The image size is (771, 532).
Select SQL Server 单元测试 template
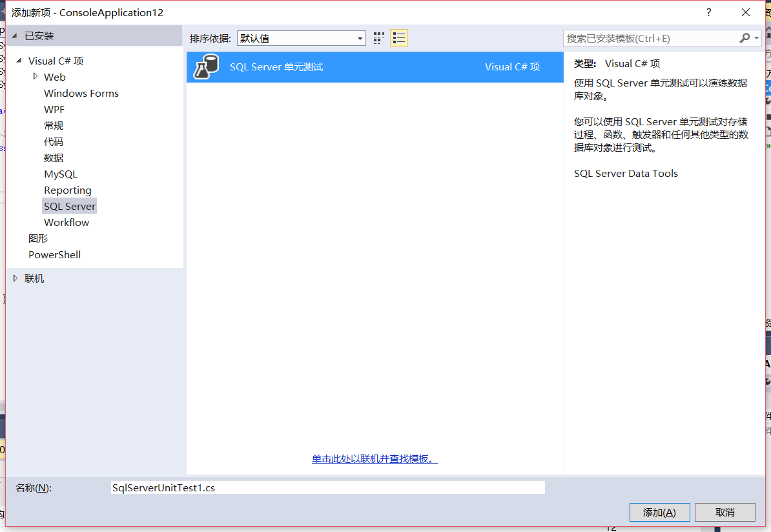(375, 67)
